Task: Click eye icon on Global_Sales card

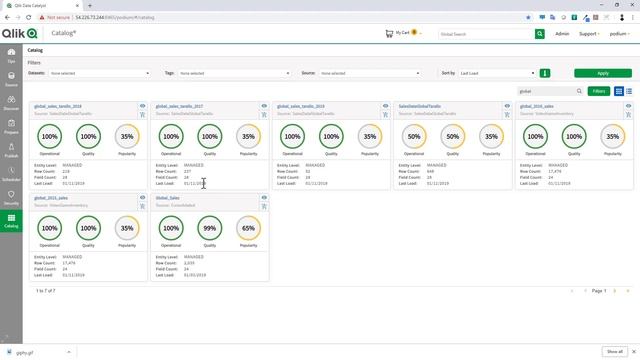Action: (x=264, y=198)
